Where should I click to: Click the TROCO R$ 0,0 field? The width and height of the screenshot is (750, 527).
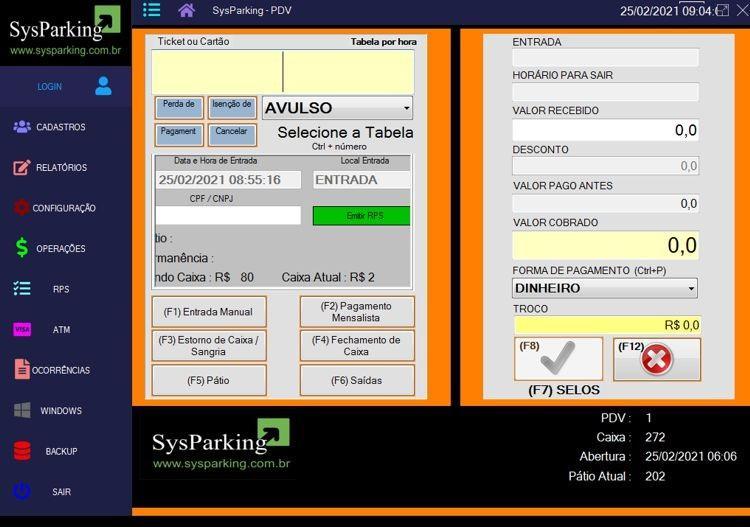607,325
